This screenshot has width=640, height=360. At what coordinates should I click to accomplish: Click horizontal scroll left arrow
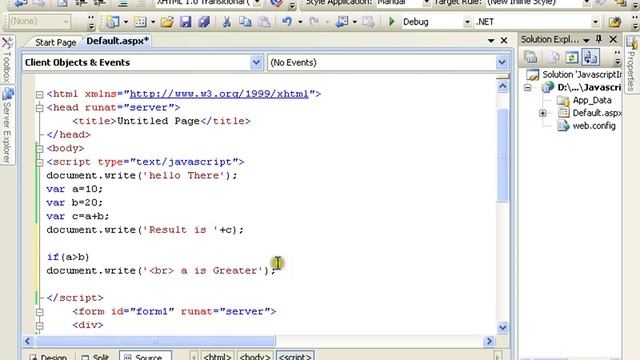tap(28, 341)
